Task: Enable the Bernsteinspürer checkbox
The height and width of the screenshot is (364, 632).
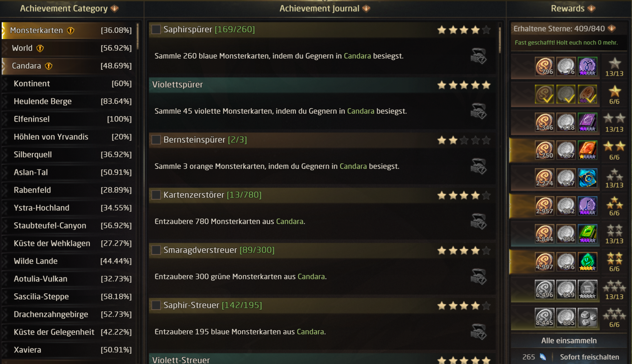Action: coord(156,139)
